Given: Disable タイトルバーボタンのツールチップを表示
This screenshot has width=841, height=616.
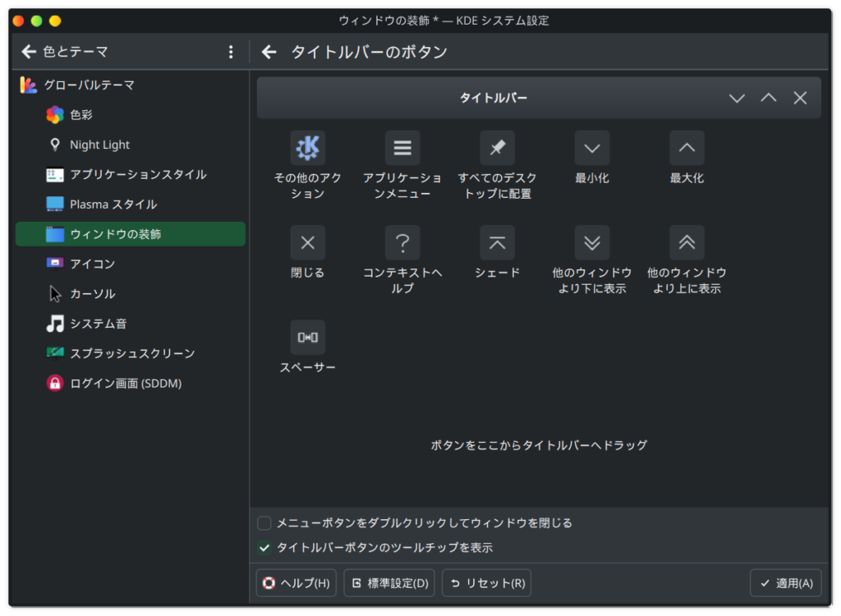Looking at the screenshot, I should click(x=265, y=545).
